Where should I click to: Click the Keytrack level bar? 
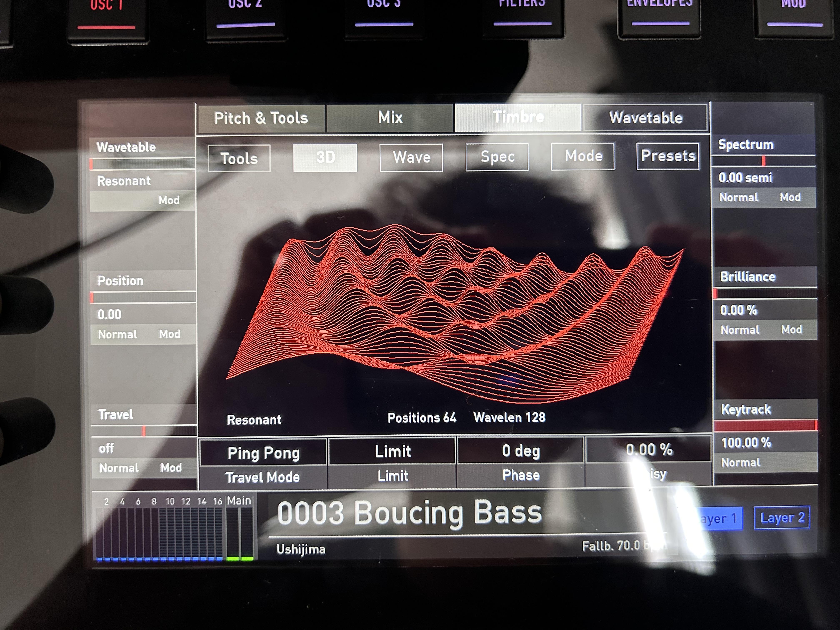click(x=765, y=426)
